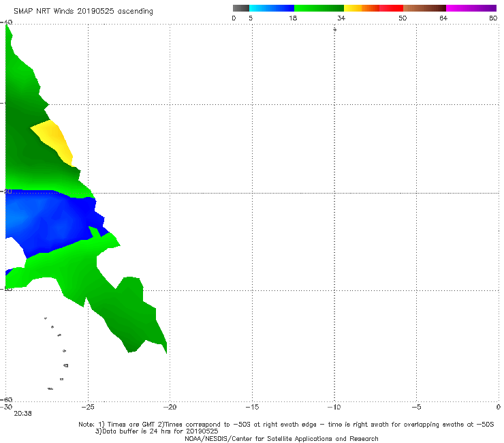
Task: Click the "-25" longitude axis label
Action: [x=88, y=407]
